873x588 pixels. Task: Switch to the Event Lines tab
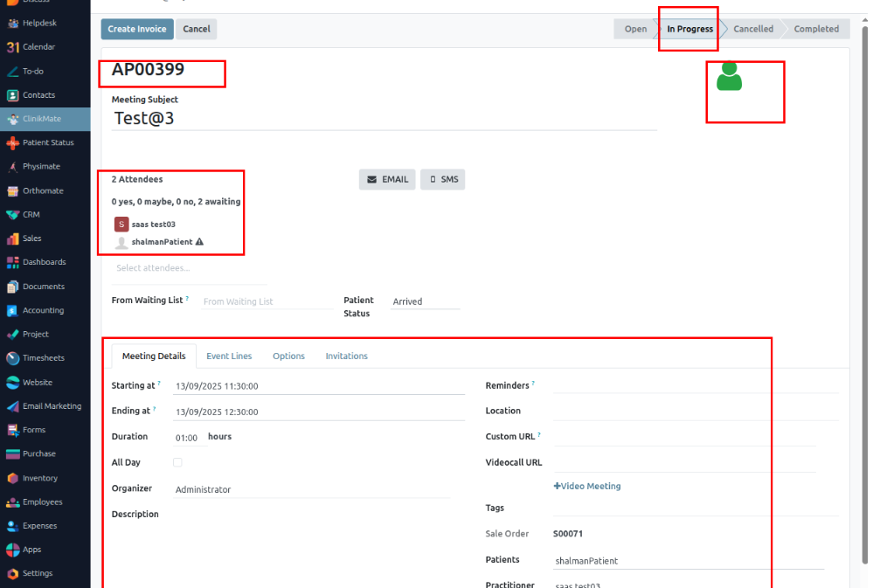pos(229,356)
